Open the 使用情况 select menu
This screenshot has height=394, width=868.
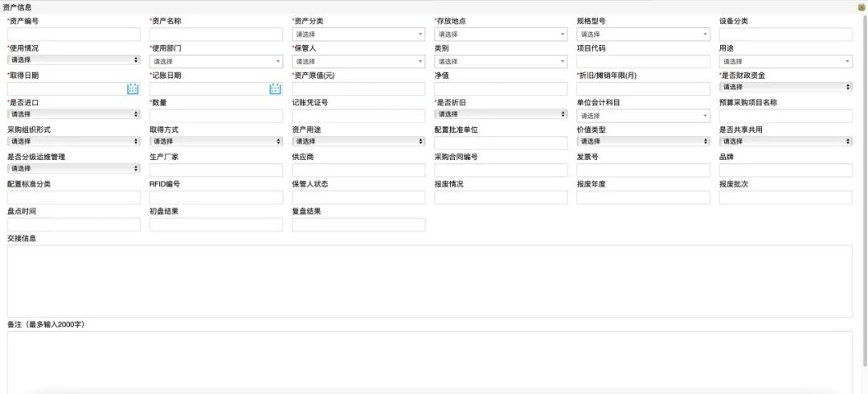[73, 60]
